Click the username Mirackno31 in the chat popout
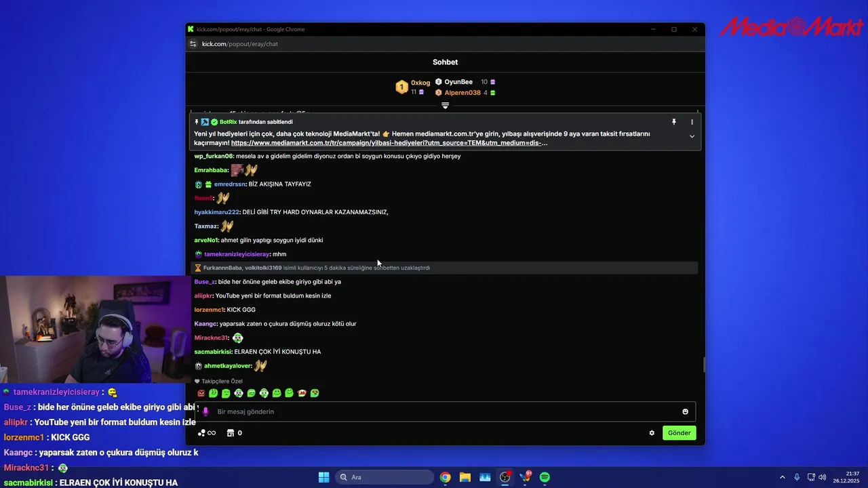 212,338
